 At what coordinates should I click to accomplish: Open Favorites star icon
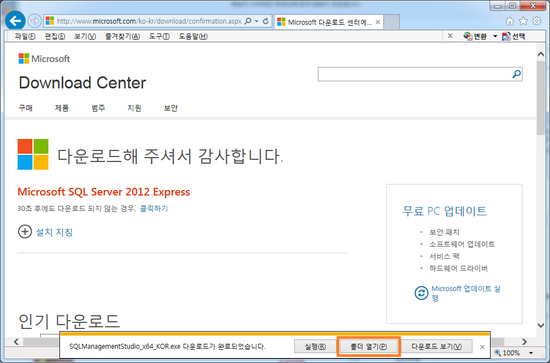click(523, 21)
